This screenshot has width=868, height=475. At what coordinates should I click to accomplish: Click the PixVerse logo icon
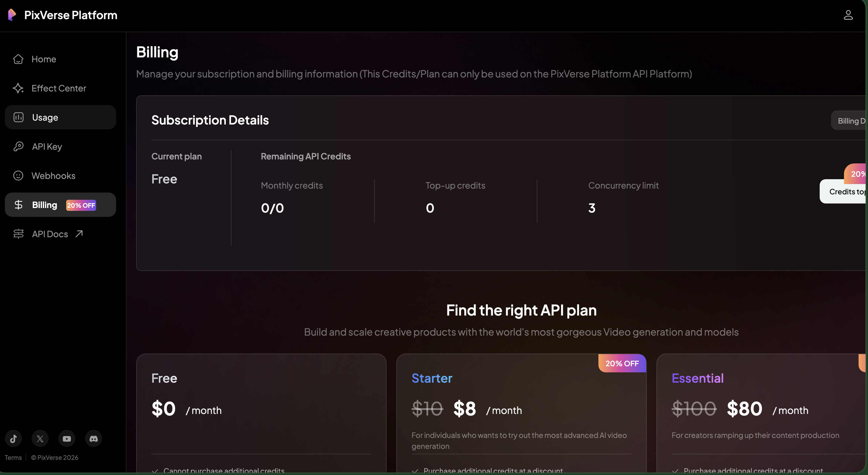12,15
